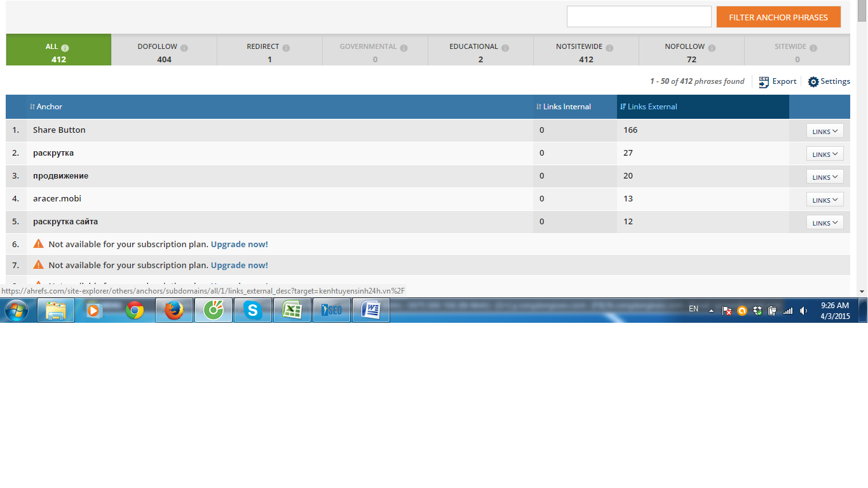Screen dimensions: 868x488
Task: Sort by Links Internal column
Action: click(564, 107)
